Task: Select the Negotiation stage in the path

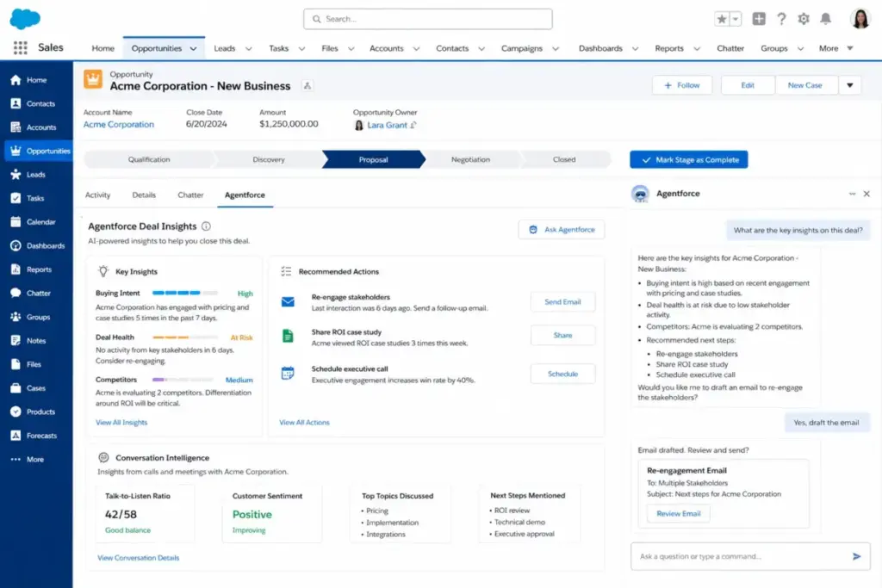Action: pyautogui.click(x=470, y=159)
